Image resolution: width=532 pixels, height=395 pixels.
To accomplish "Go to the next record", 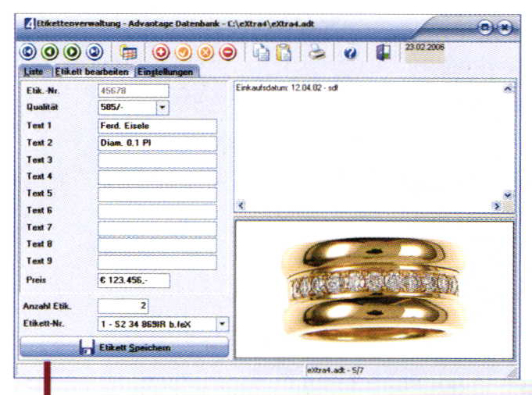I will point(71,53).
